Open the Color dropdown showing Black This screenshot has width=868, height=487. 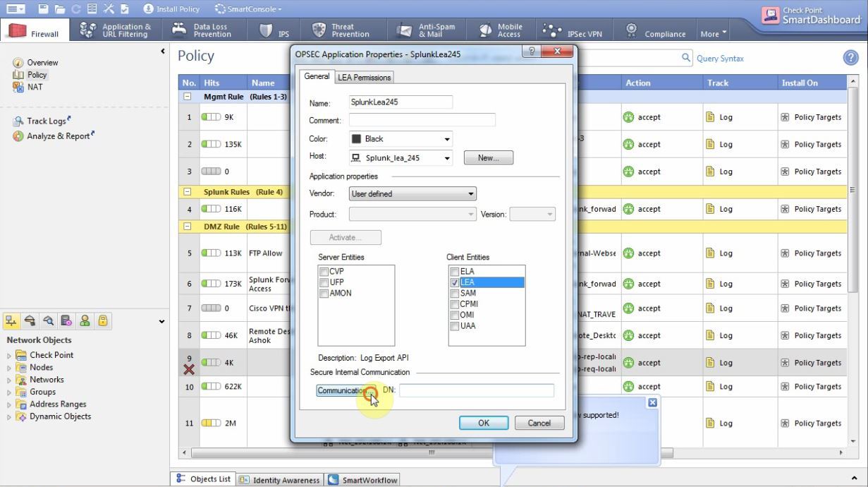401,139
